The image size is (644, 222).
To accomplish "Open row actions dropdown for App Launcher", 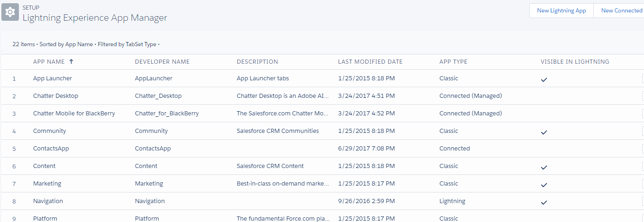I will point(643,78).
